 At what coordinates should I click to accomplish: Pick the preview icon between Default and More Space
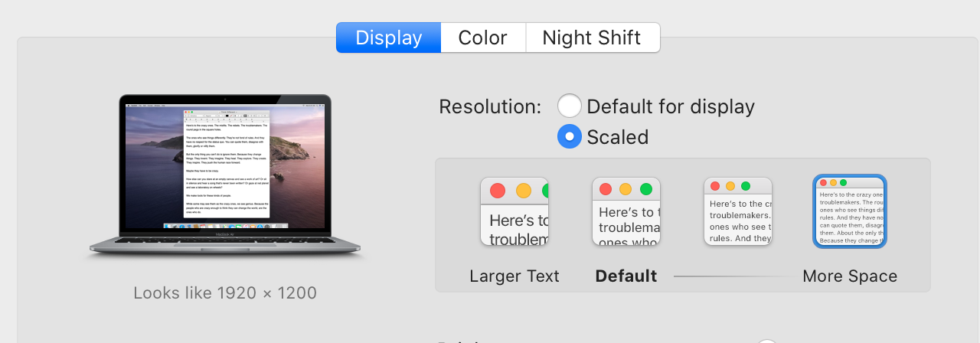pyautogui.click(x=738, y=211)
